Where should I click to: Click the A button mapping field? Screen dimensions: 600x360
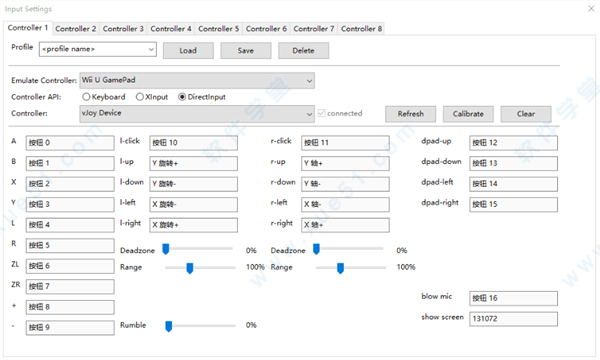[70, 143]
